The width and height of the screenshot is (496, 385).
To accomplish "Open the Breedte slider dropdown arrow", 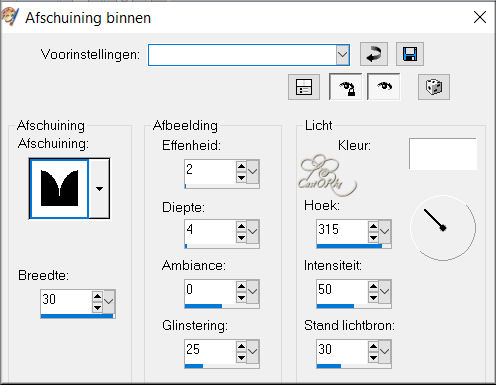I will pyautogui.click(x=109, y=301).
